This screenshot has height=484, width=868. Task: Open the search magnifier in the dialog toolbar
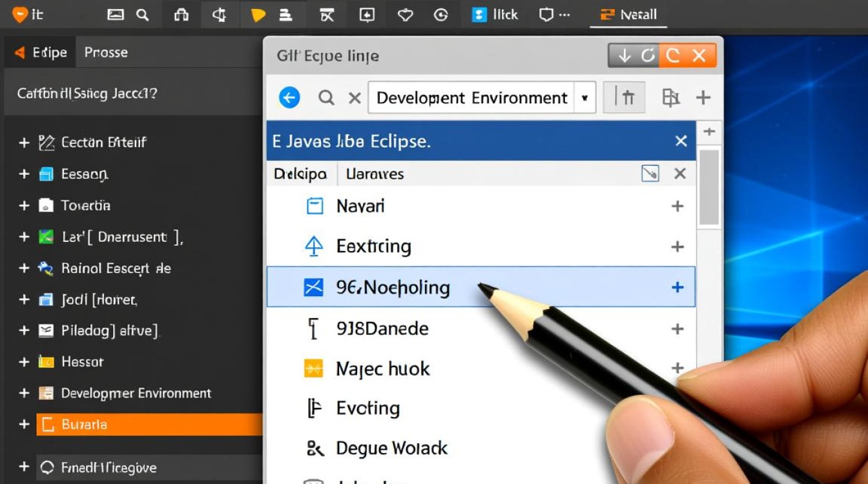pyautogui.click(x=327, y=97)
